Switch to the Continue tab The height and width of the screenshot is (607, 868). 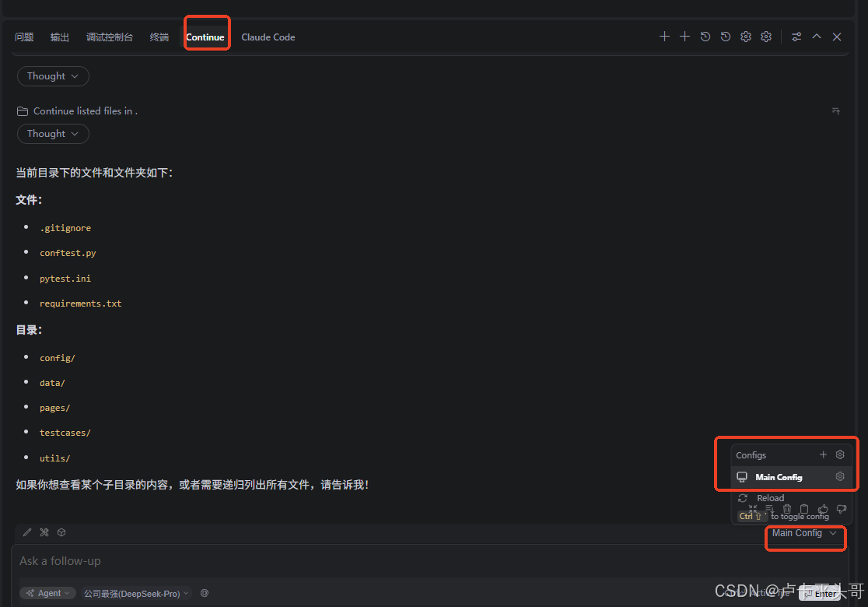click(x=205, y=37)
